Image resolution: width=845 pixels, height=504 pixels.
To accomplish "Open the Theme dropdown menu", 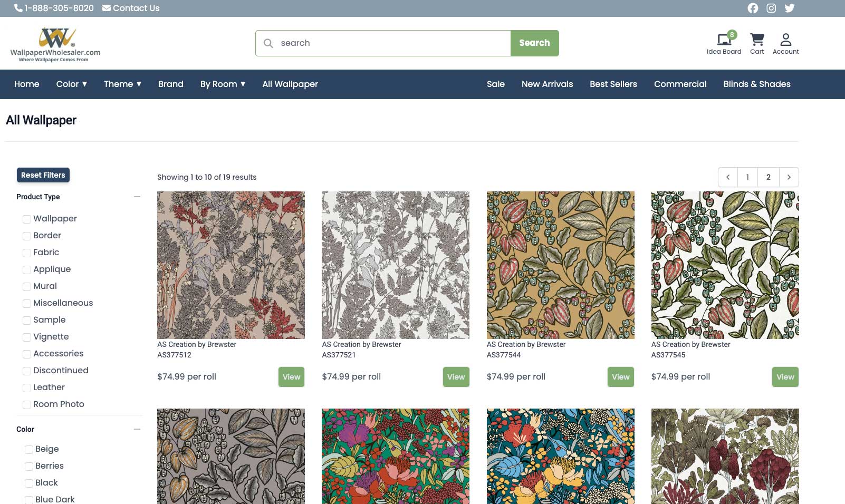I will click(122, 84).
